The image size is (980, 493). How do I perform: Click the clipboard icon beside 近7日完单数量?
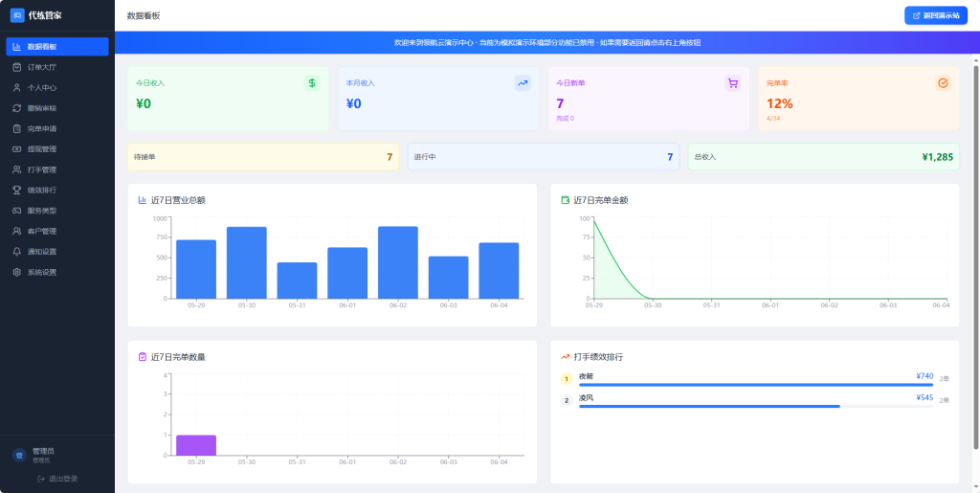pos(142,357)
